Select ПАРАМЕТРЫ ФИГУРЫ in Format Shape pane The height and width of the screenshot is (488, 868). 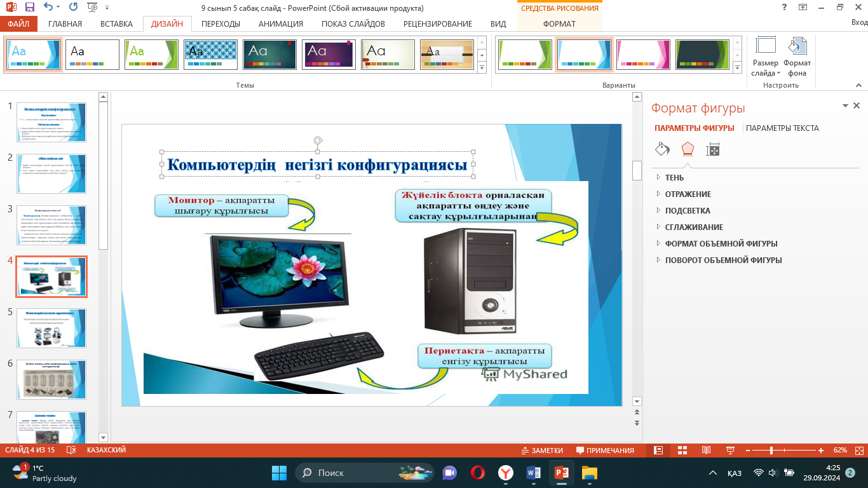(x=695, y=128)
